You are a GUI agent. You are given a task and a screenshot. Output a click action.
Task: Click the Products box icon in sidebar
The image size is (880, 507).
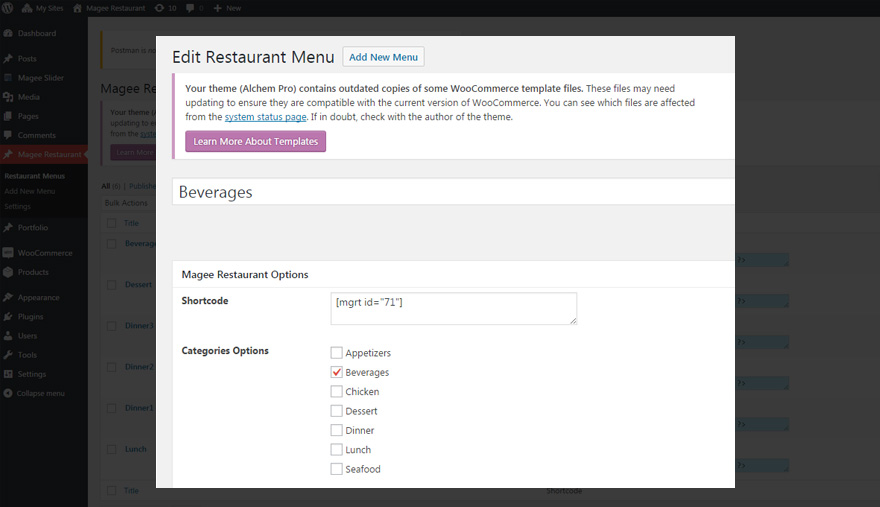click(8, 272)
